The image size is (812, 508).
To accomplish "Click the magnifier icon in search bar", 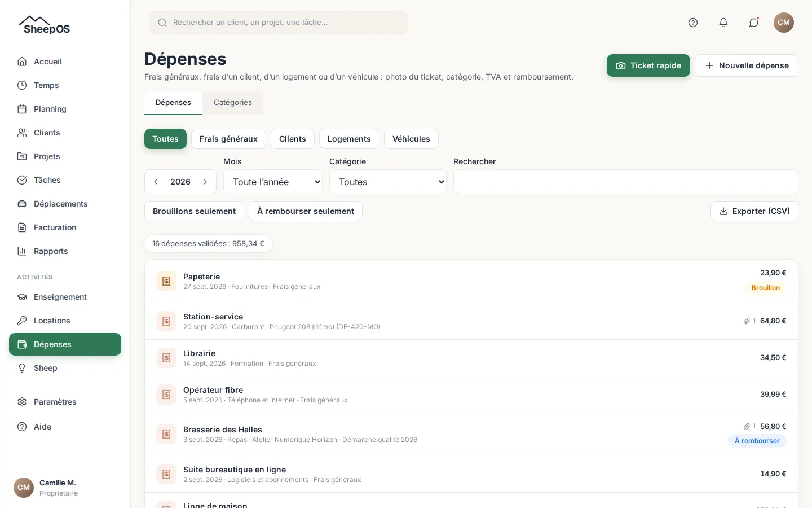I will tap(162, 23).
